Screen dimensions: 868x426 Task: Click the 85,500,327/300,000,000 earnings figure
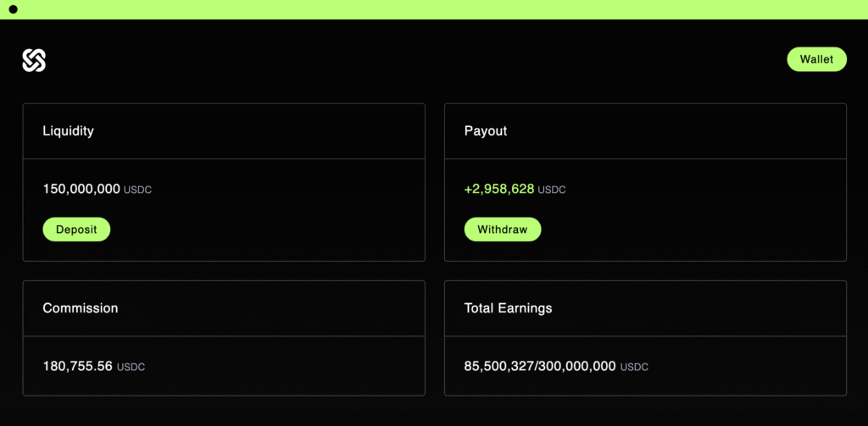[540, 366]
